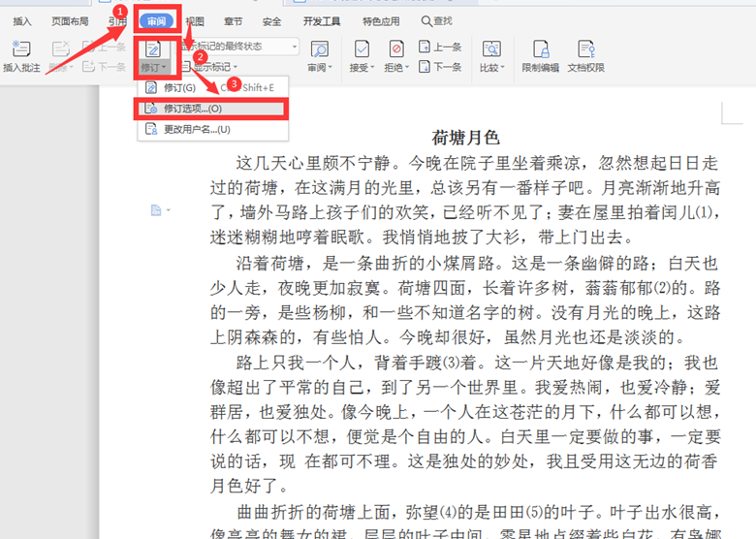
Task: Click the Document Permissions (文档权限) icon
Action: pos(586,49)
